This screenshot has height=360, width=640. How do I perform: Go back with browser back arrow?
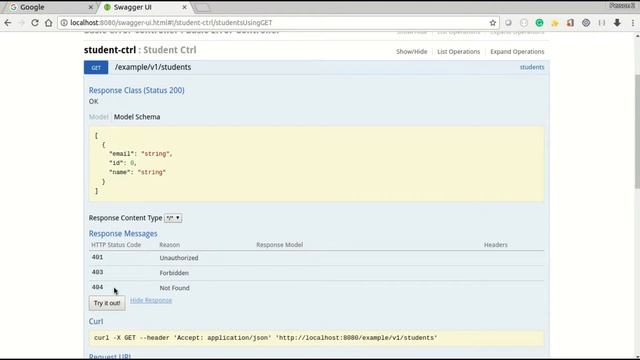coord(8,23)
